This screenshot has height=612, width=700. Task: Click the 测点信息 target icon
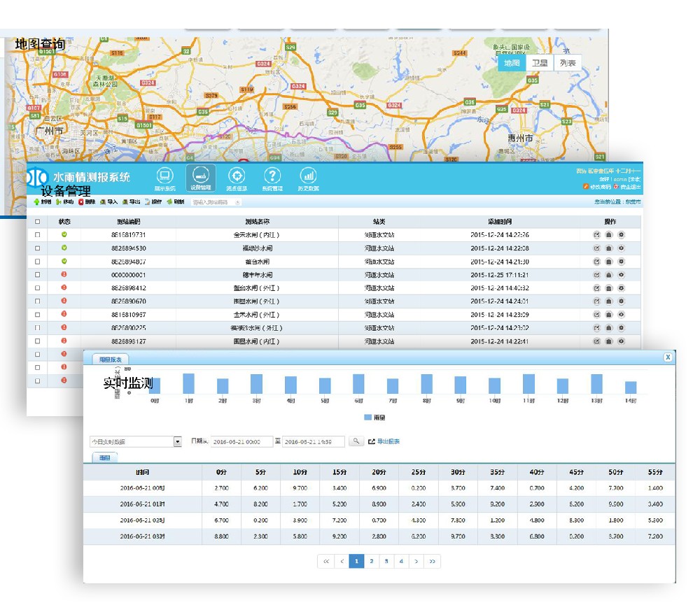(x=237, y=176)
